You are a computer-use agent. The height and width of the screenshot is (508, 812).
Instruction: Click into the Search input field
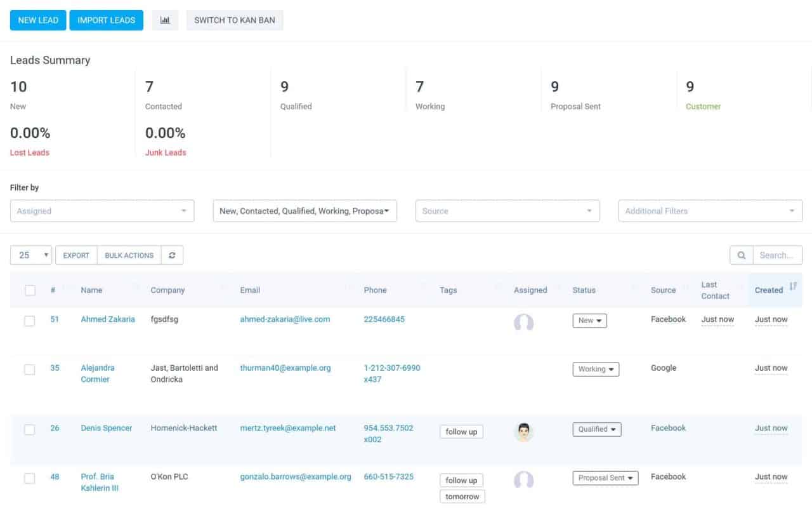776,255
